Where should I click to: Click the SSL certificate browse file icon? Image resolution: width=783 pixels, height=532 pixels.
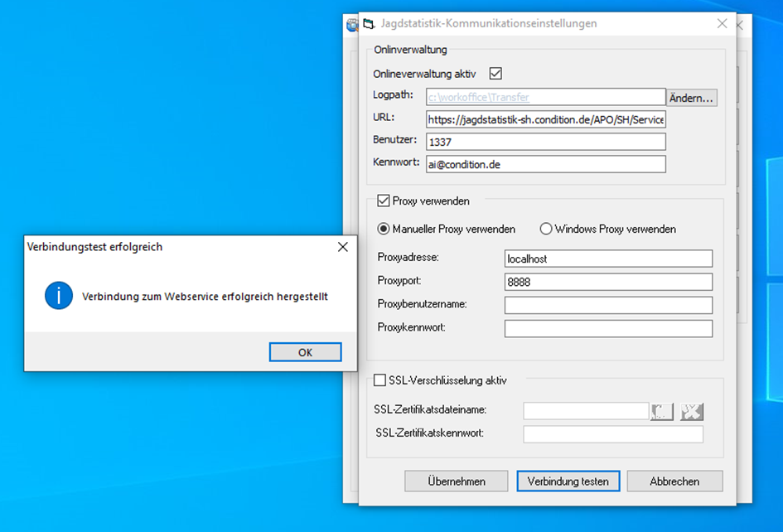click(x=663, y=412)
